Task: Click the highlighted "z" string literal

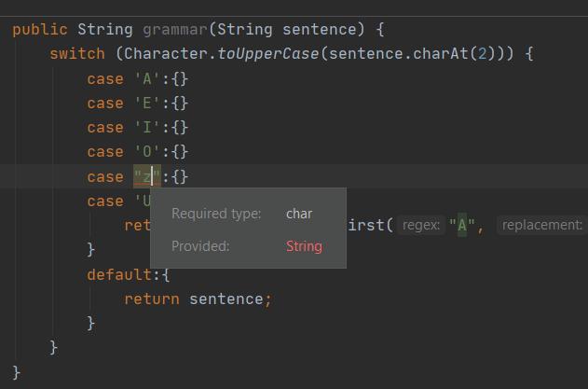Action: pyautogui.click(x=147, y=176)
